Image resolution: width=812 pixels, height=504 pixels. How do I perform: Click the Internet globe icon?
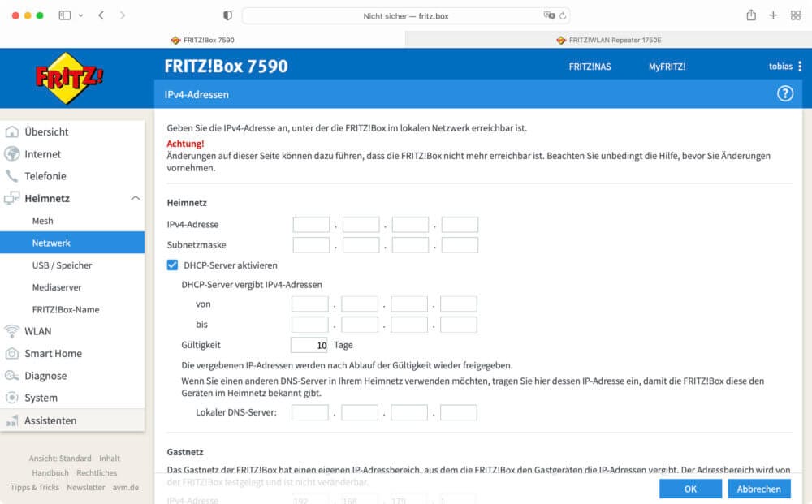(x=11, y=154)
